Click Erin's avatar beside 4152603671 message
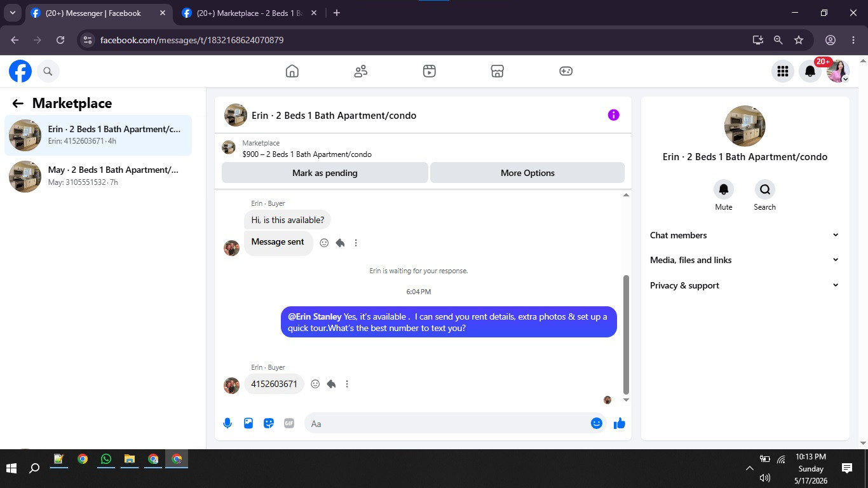 (x=231, y=385)
